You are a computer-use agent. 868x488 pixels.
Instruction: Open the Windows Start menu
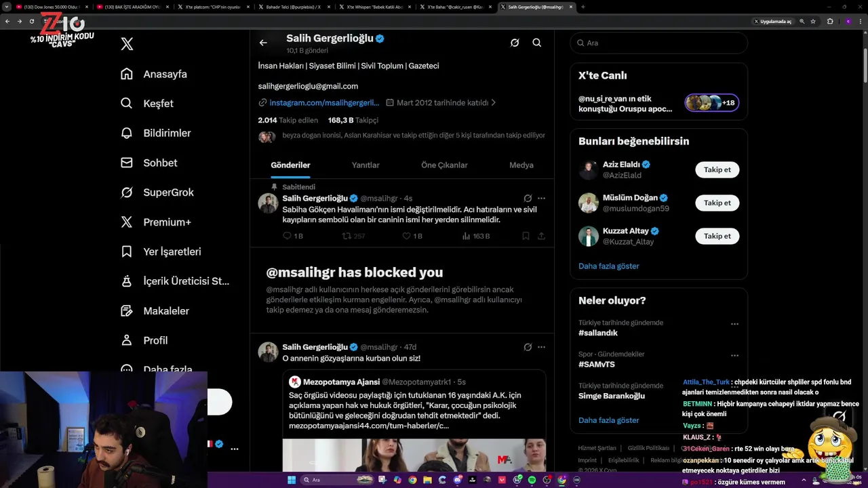(x=292, y=480)
